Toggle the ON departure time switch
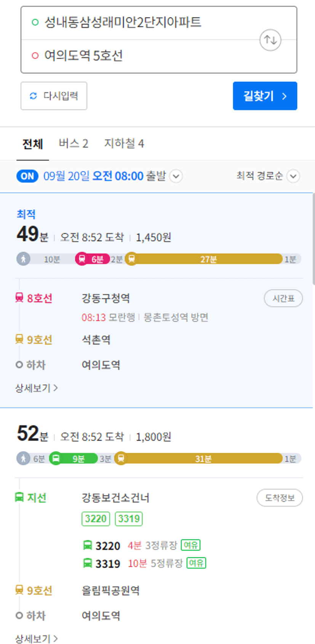The height and width of the screenshot is (644, 315). pyautogui.click(x=27, y=176)
